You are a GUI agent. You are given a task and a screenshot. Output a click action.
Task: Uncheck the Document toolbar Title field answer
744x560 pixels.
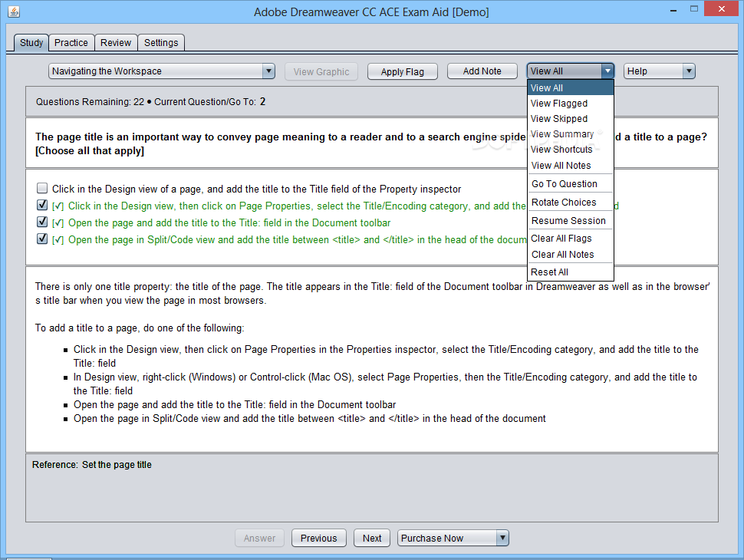point(42,222)
